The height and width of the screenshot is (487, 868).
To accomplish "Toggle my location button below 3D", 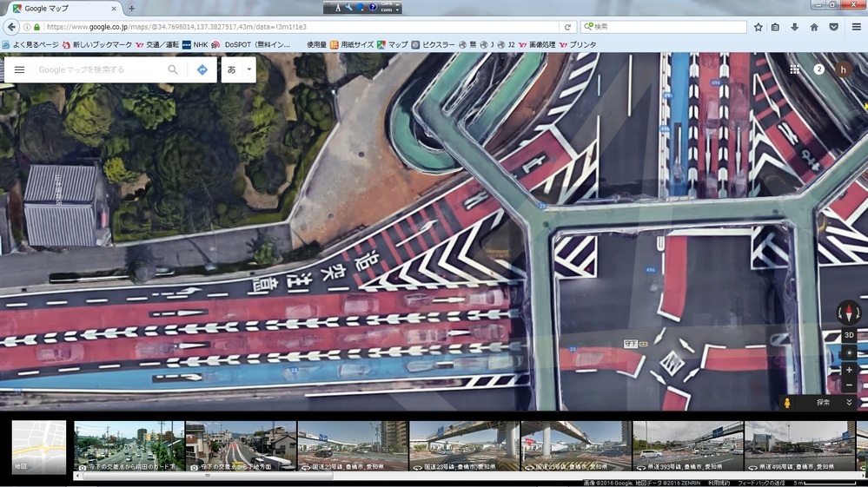I will (849, 352).
